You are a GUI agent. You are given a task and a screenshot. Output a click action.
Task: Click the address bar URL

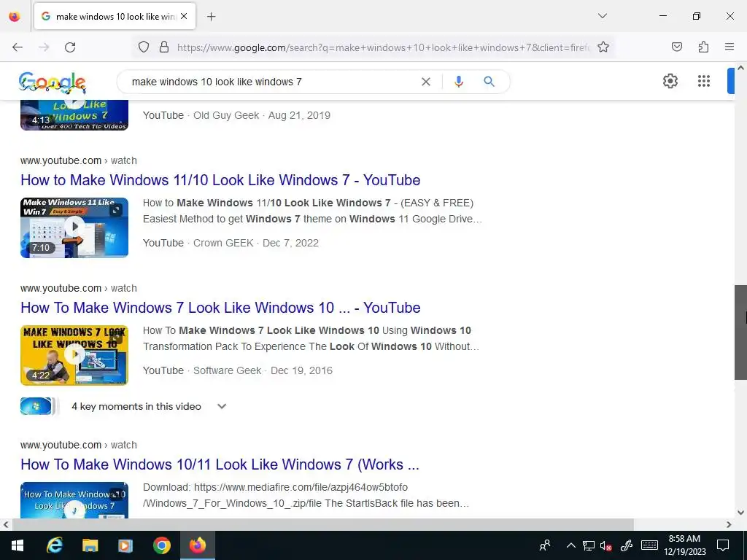tap(384, 47)
